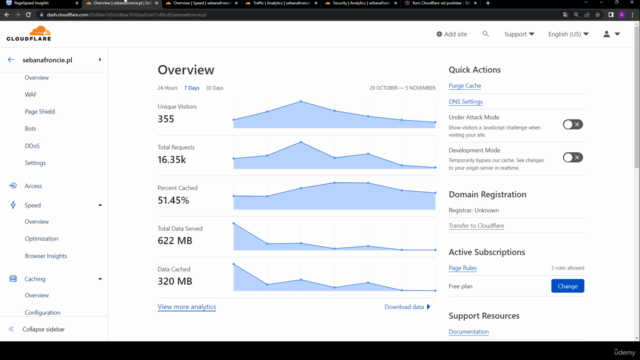Click the browser forward arrow
Screen dimensions: 640x360
[18, 15]
